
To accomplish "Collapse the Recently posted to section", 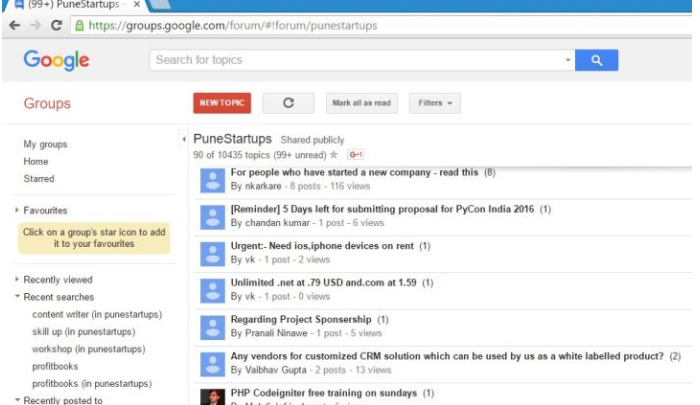I will [x=17, y=400].
